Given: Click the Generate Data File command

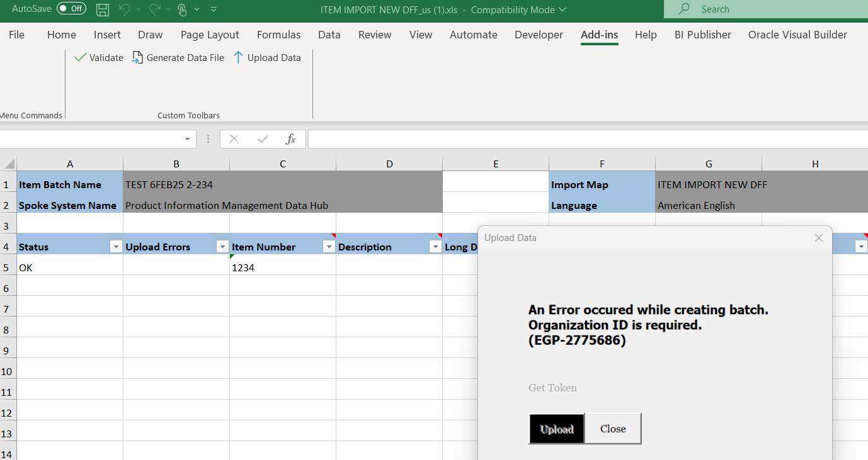Looking at the screenshot, I should point(178,57).
